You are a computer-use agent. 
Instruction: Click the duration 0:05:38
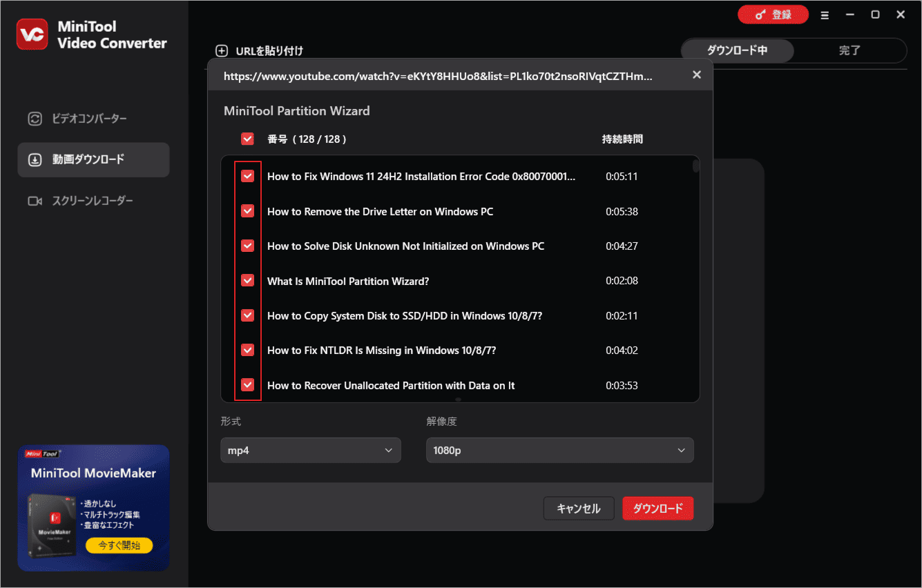point(622,211)
